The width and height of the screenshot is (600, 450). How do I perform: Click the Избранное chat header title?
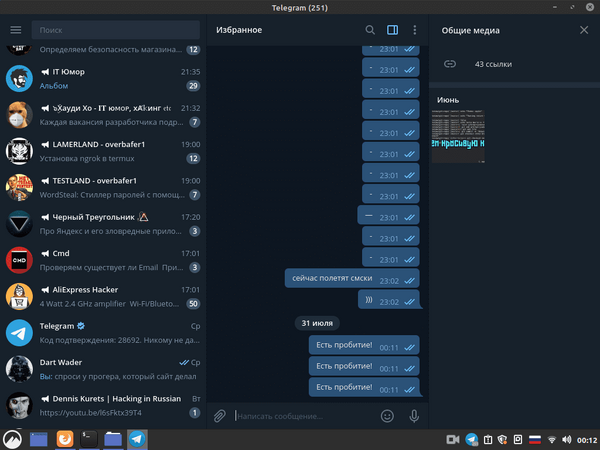click(239, 30)
